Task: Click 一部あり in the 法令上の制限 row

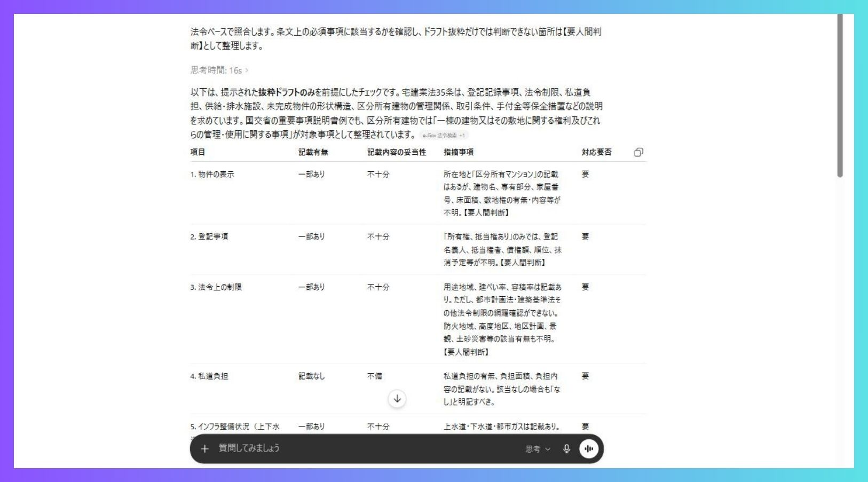Action: pyautogui.click(x=312, y=287)
